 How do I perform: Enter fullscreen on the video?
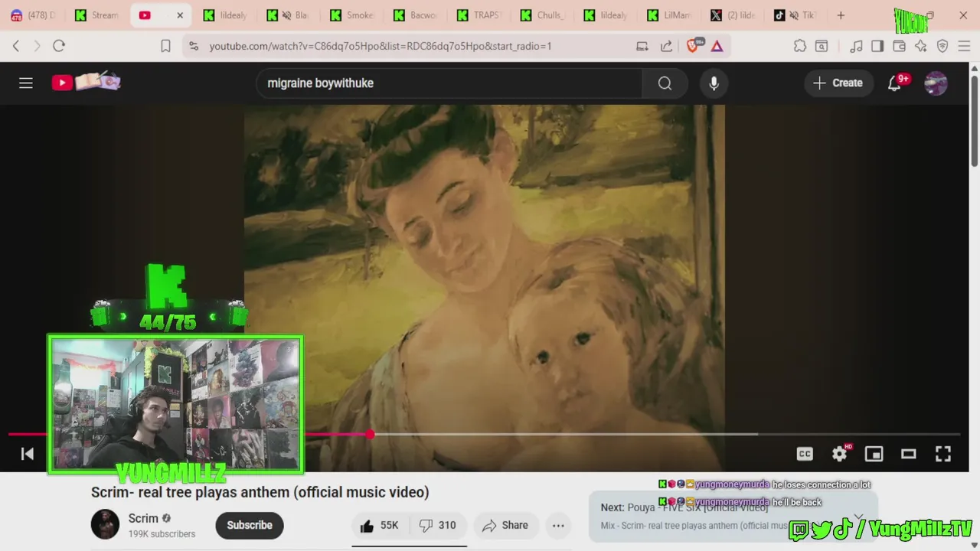943,454
